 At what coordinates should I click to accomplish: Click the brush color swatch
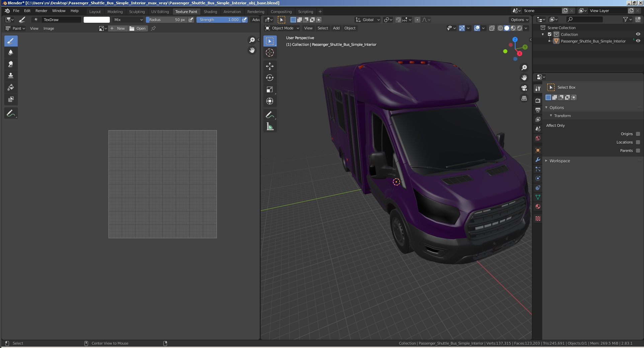[97, 20]
